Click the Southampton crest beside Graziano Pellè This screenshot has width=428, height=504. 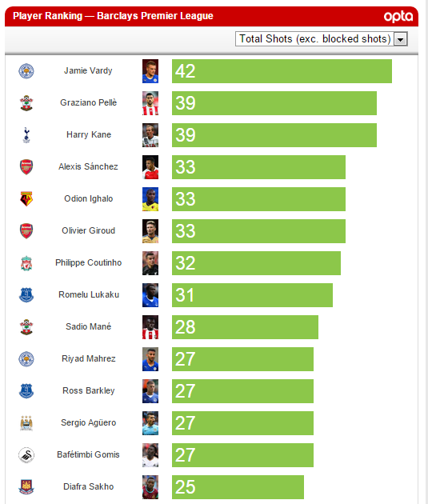click(x=26, y=103)
